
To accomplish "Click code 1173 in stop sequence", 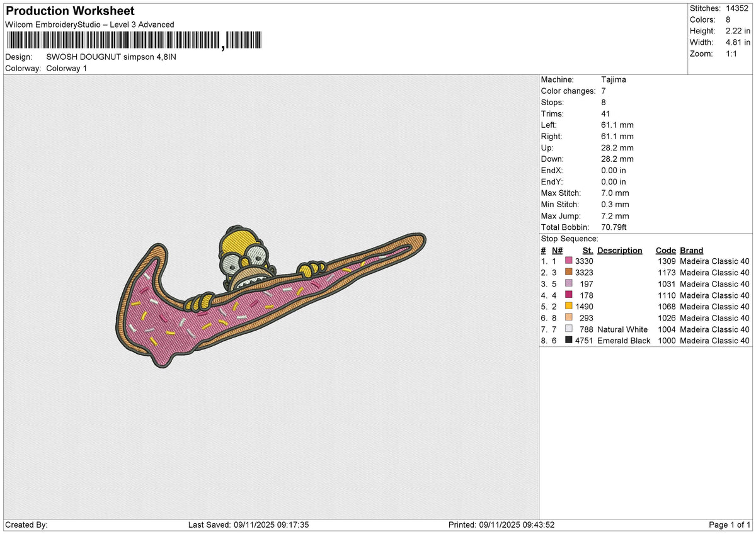I will [x=667, y=273].
